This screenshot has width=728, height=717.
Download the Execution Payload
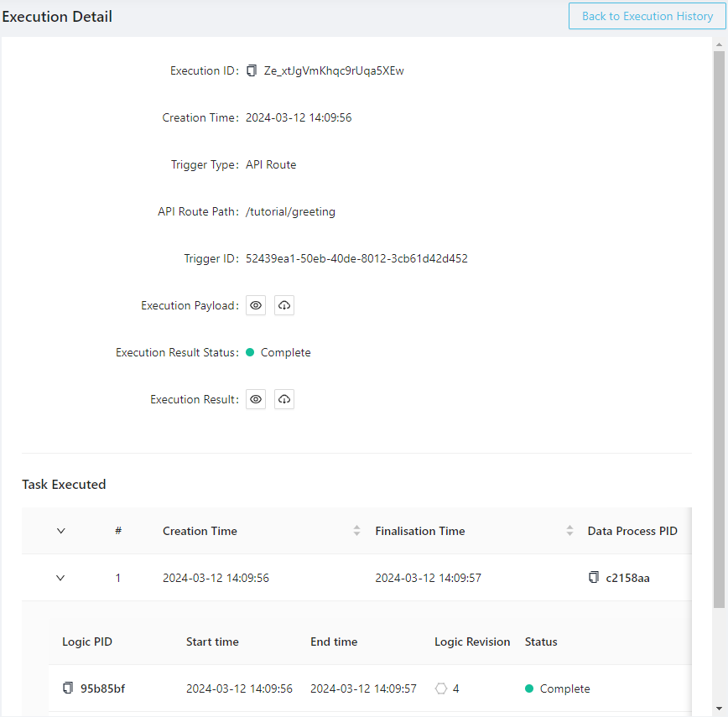coord(284,306)
